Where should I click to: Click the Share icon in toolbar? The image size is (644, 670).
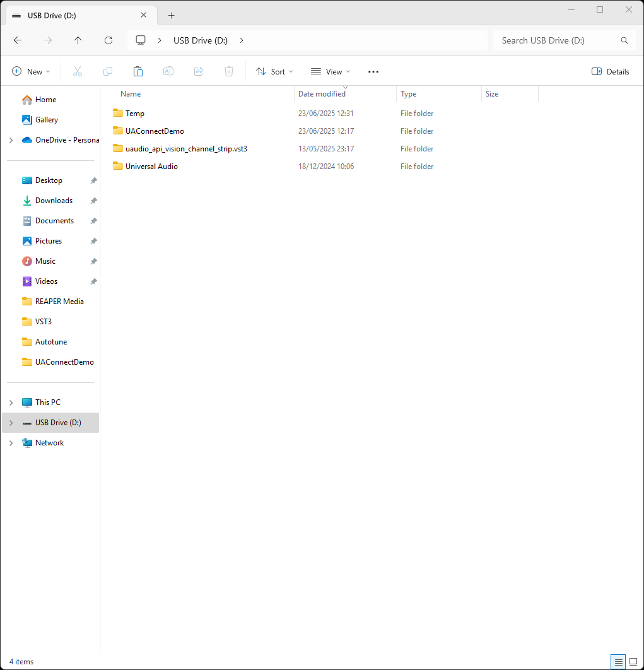point(199,71)
